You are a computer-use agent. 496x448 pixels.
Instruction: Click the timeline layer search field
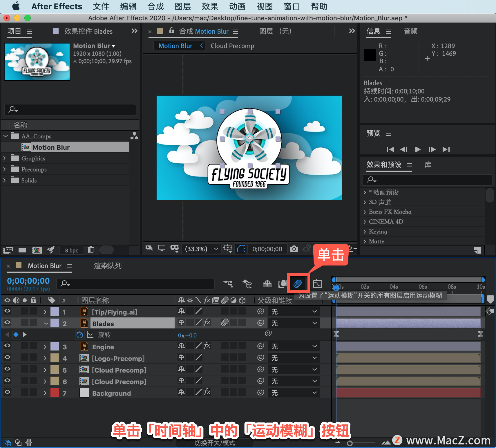point(135,283)
